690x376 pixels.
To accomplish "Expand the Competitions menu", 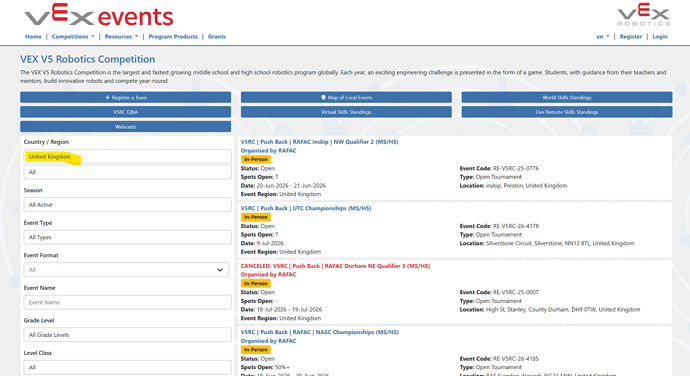I will coord(73,37).
